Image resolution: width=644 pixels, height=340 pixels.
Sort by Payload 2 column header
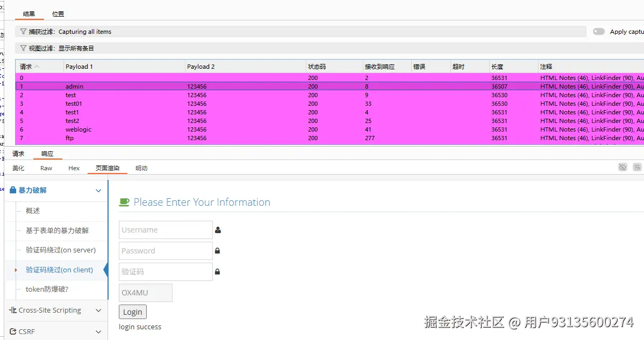coord(246,67)
